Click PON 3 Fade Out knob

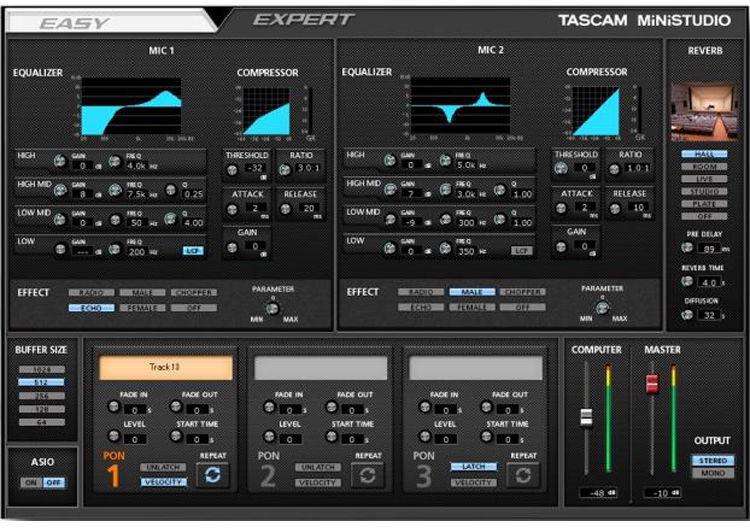click(x=486, y=407)
